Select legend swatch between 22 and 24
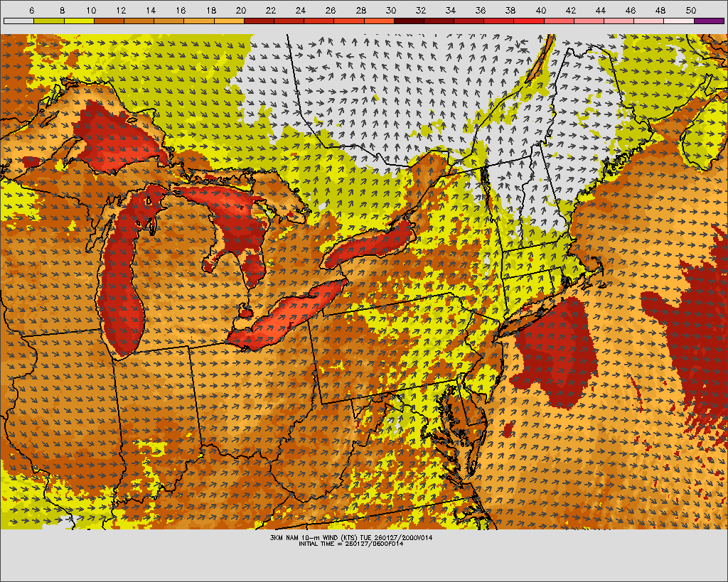The image size is (728, 582). pos(289,21)
